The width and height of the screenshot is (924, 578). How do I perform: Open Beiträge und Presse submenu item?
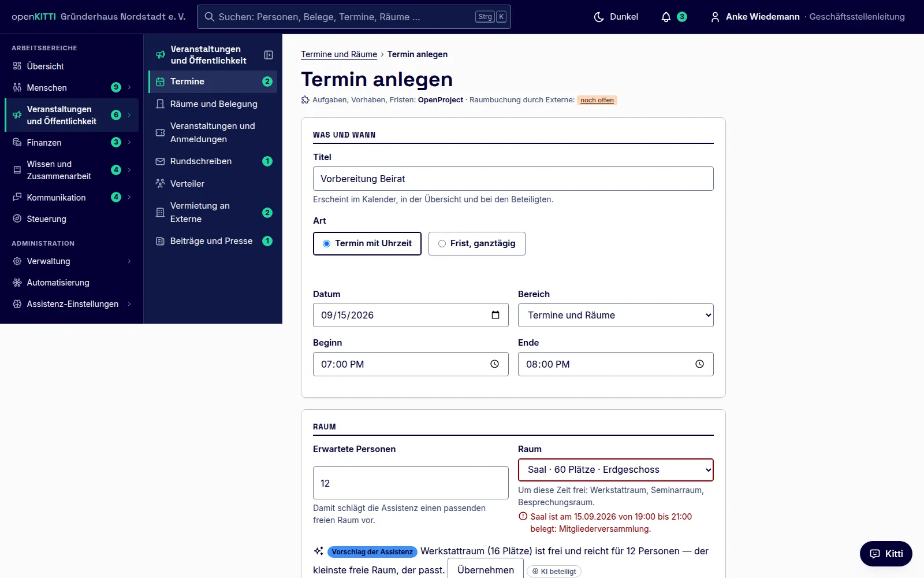click(213, 241)
